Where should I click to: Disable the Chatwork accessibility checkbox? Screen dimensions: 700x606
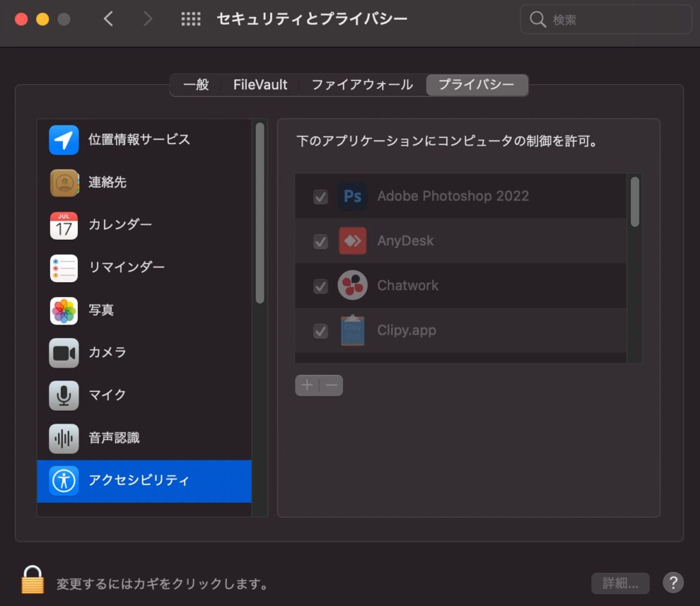point(321,286)
